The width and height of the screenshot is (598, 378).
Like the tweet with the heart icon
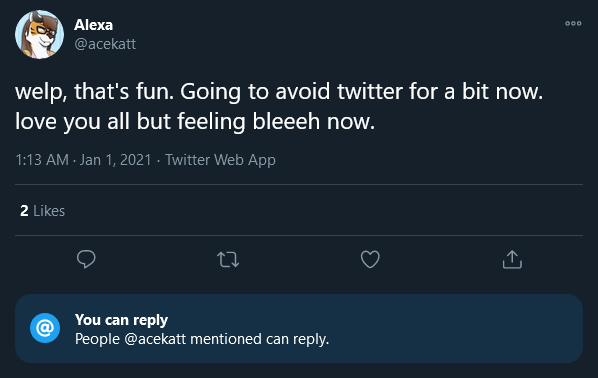click(x=370, y=259)
